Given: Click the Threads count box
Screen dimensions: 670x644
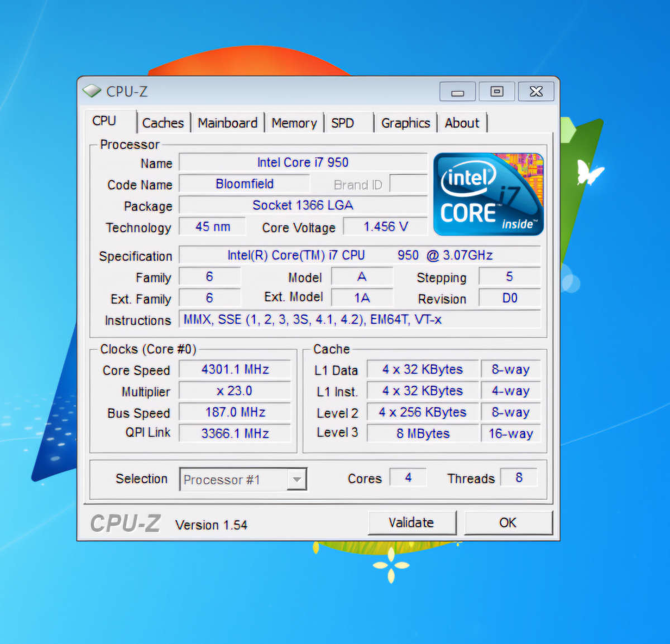Looking at the screenshot, I should (519, 477).
